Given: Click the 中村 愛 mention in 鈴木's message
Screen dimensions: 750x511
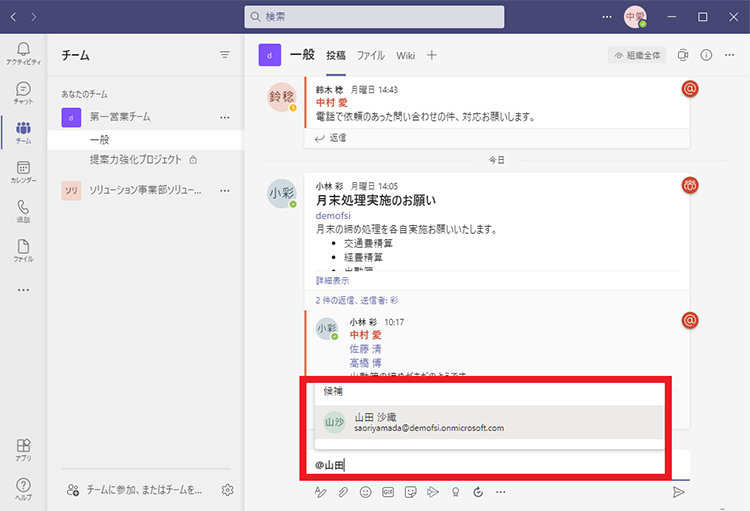Looking at the screenshot, I should point(332,102).
